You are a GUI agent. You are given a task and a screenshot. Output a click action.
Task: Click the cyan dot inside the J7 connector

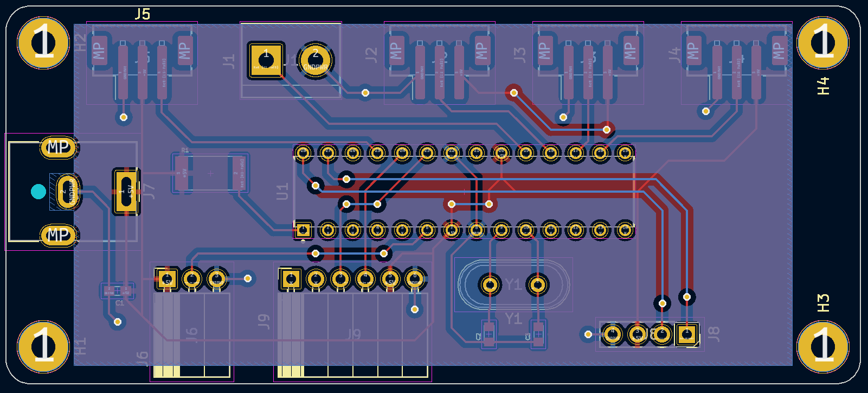[x=38, y=192]
